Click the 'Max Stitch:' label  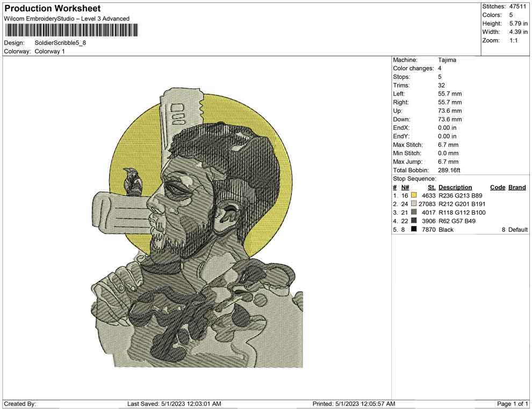408,145
